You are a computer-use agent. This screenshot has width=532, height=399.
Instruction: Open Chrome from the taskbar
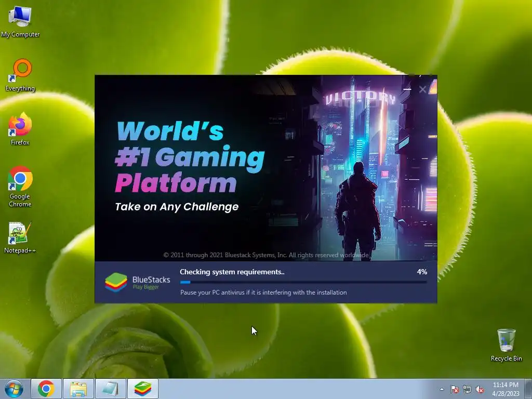tap(46, 389)
